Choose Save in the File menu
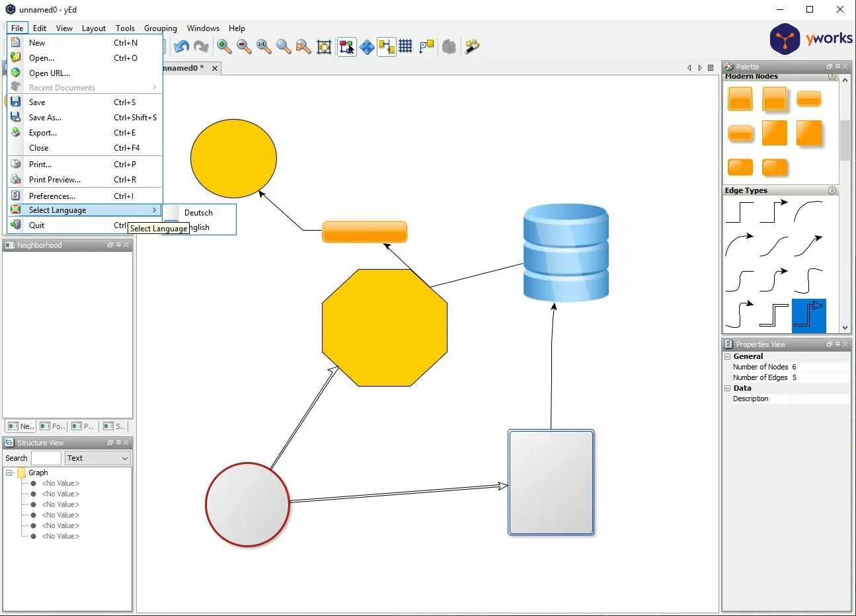The height and width of the screenshot is (616, 856). click(x=85, y=102)
